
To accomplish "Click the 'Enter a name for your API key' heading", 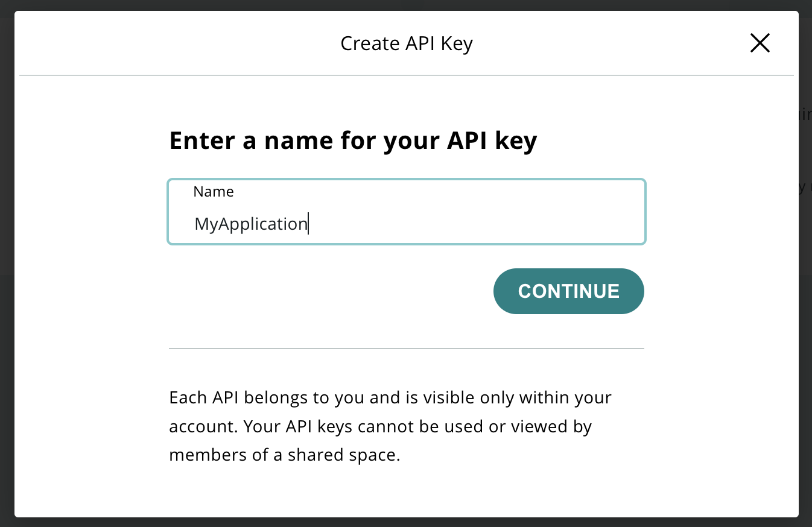I will coord(352,140).
